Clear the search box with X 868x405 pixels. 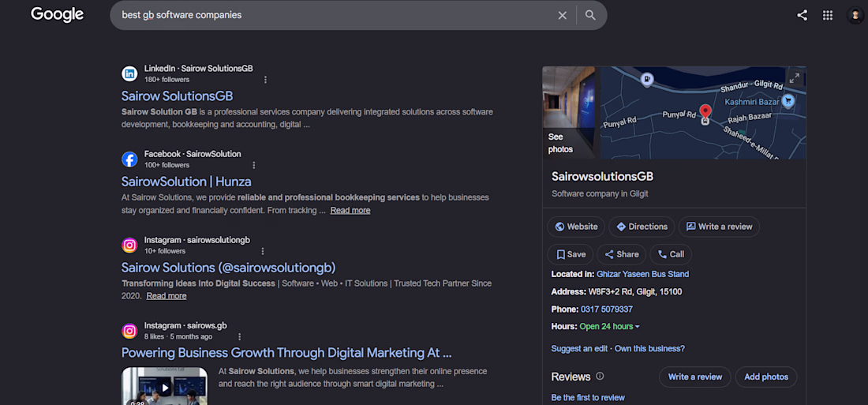563,16
